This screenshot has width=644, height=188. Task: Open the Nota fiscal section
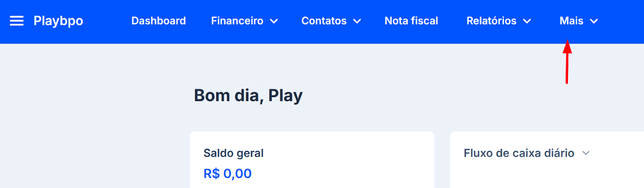[x=411, y=21]
